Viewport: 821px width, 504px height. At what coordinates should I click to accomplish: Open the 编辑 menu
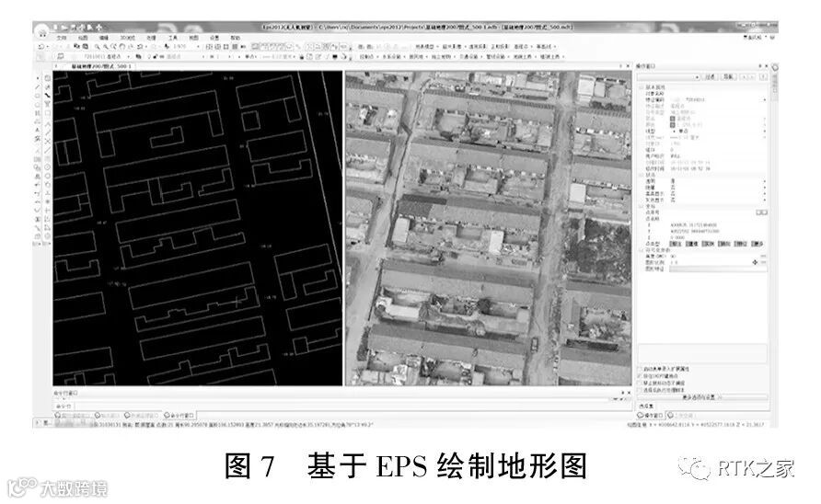(104, 38)
